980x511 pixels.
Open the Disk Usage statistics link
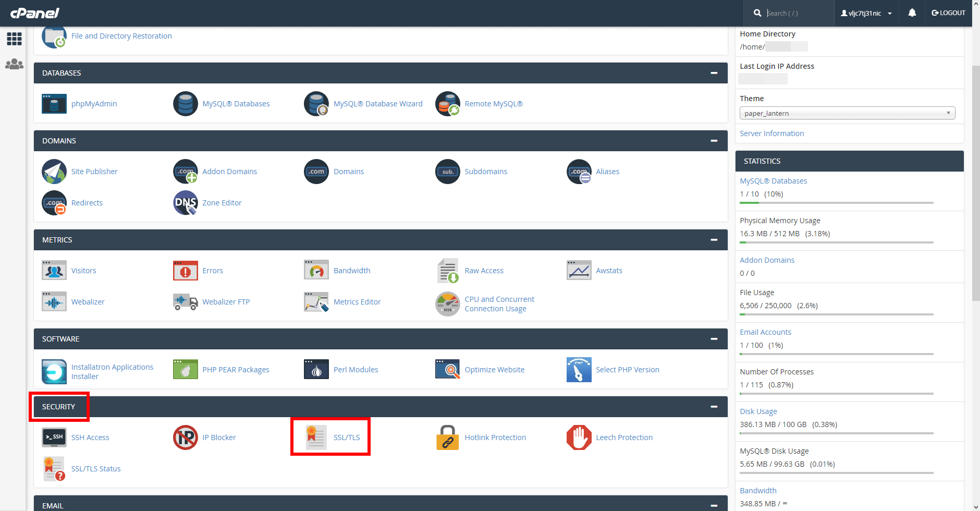tap(758, 411)
